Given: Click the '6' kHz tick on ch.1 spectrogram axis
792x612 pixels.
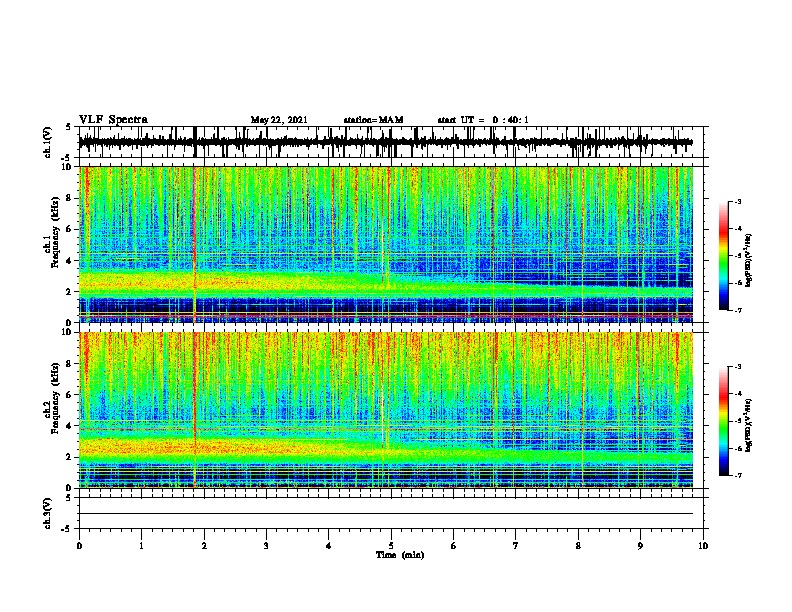Looking at the screenshot, I should coord(69,229).
